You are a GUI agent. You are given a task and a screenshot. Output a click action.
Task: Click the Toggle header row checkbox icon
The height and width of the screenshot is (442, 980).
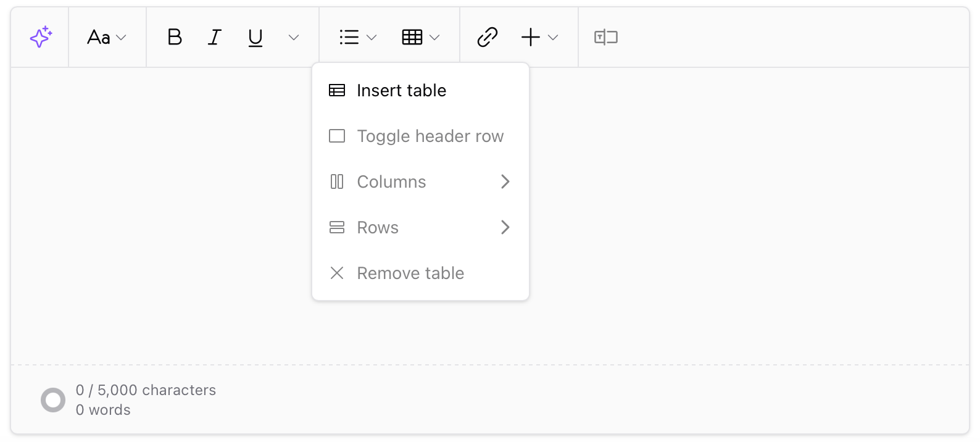coord(336,136)
